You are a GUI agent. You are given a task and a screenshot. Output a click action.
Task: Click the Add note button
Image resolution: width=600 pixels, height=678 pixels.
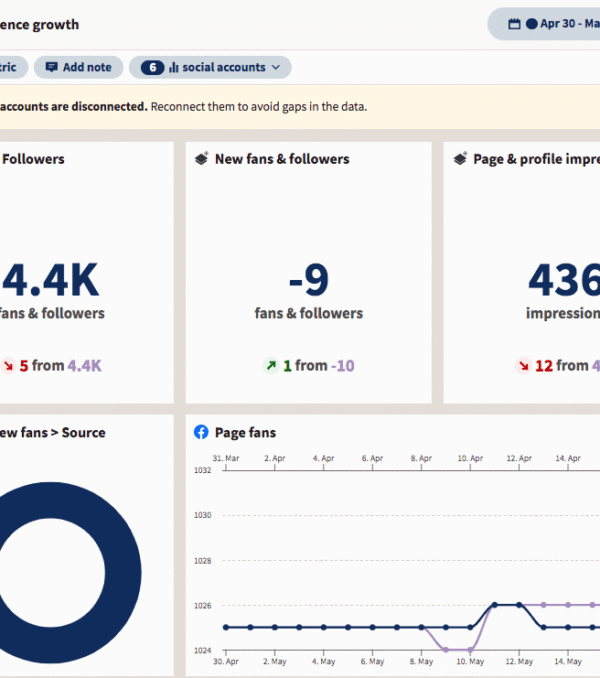click(79, 67)
